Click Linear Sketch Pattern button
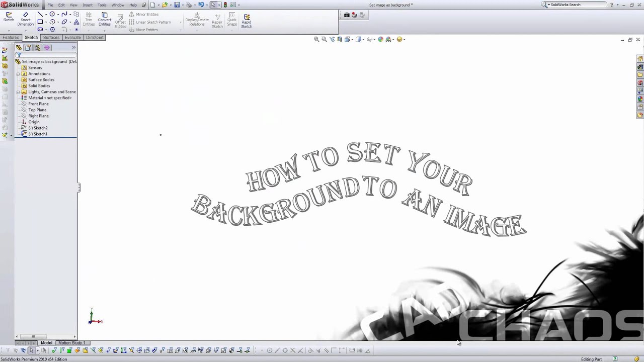 point(150,22)
